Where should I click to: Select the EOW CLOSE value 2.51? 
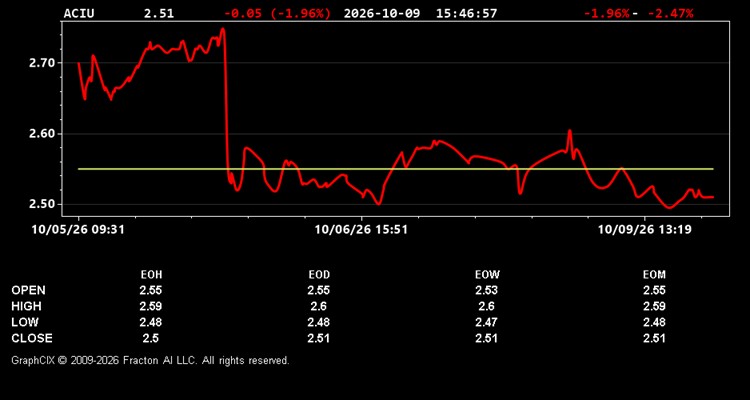(x=486, y=338)
